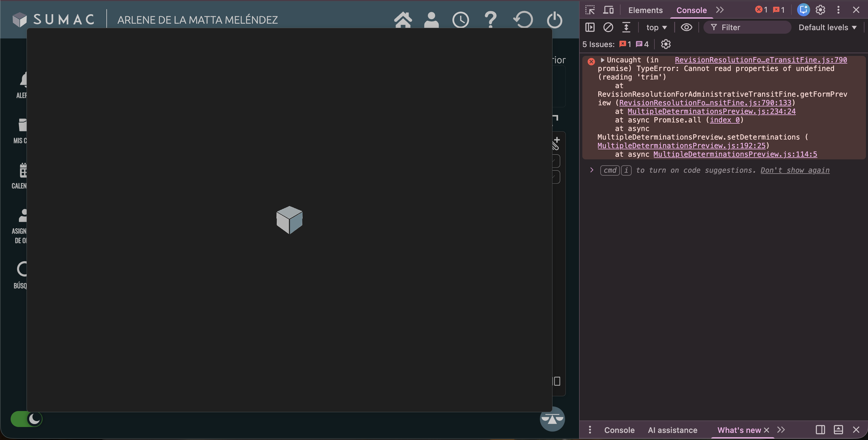Screen dimensions: 868x440
Task: Open the DevTools settings gear
Action: (x=820, y=10)
